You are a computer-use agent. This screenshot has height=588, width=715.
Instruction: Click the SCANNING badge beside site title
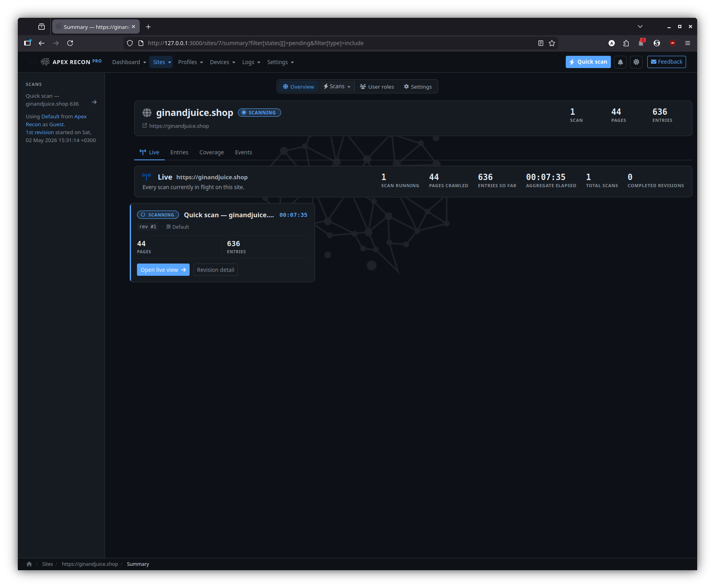(x=259, y=113)
